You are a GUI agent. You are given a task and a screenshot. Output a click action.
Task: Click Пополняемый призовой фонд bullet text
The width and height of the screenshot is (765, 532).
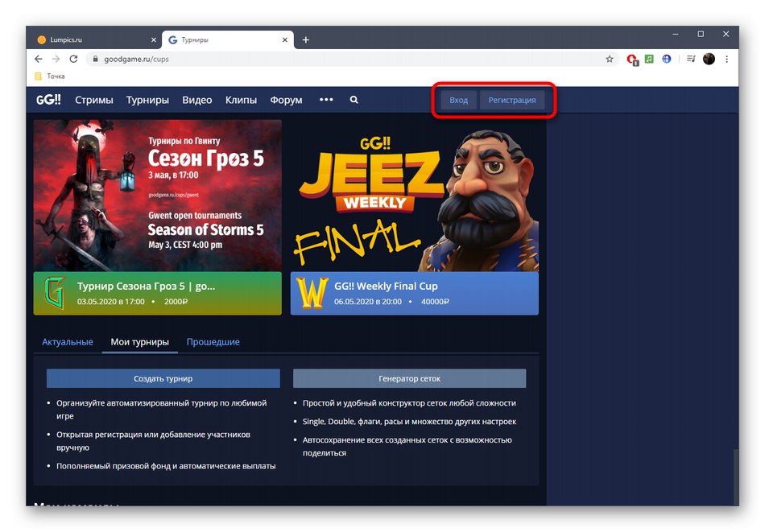tap(166, 466)
